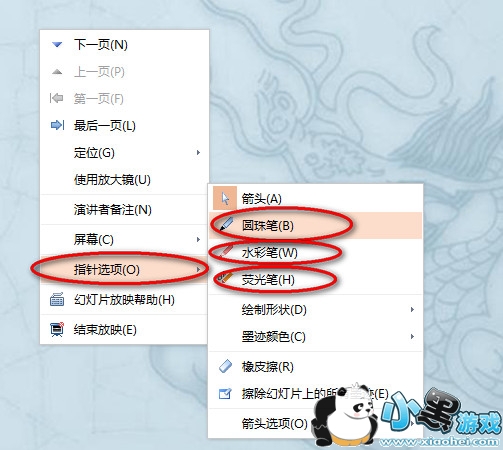Pick the ballpoint pen icon
This screenshot has width=503, height=450.
click(x=226, y=225)
